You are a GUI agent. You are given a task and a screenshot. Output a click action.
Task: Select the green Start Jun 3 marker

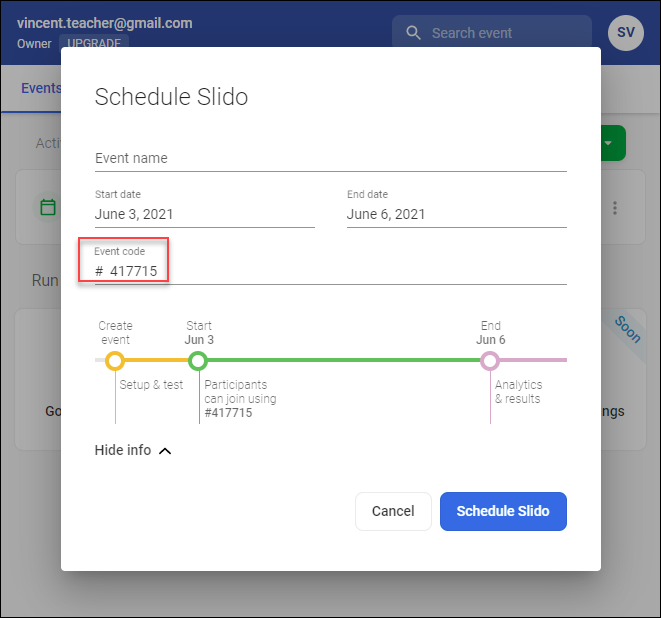coord(198,360)
